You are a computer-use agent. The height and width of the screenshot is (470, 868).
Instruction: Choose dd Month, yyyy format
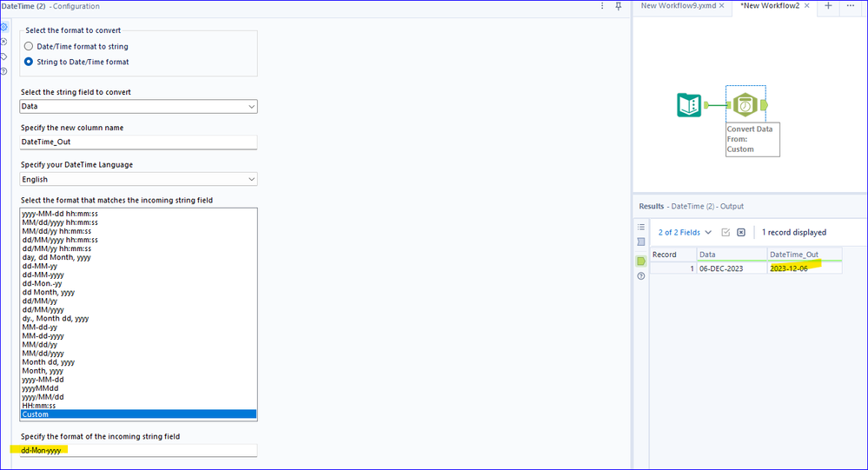[138, 292]
